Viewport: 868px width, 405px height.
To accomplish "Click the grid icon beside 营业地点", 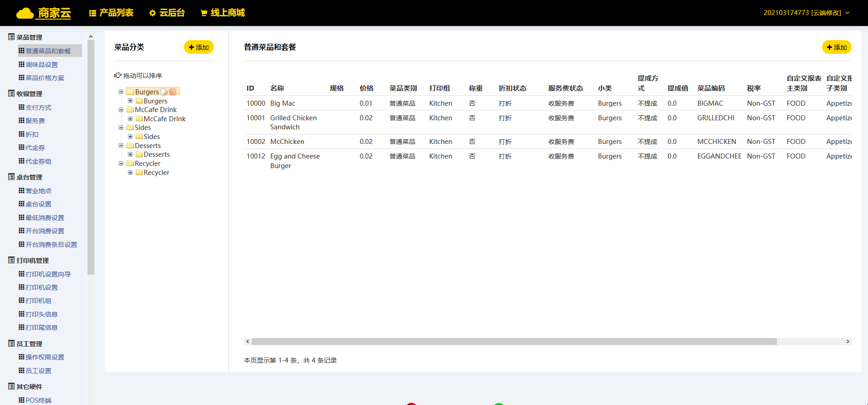I will coord(21,191).
